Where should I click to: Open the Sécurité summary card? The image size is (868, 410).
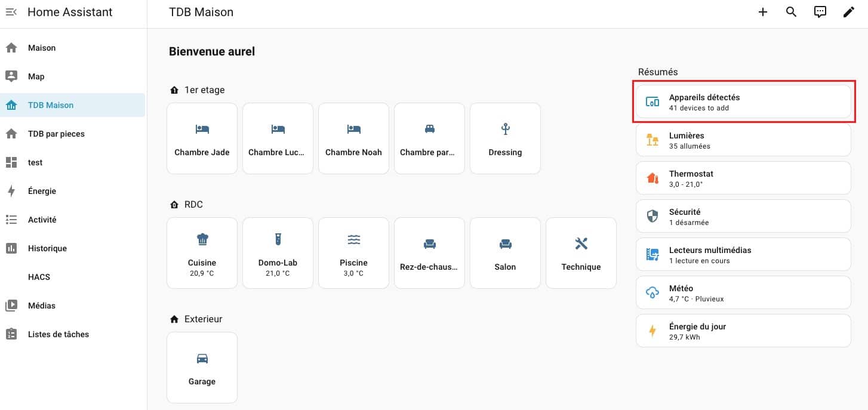tap(743, 217)
